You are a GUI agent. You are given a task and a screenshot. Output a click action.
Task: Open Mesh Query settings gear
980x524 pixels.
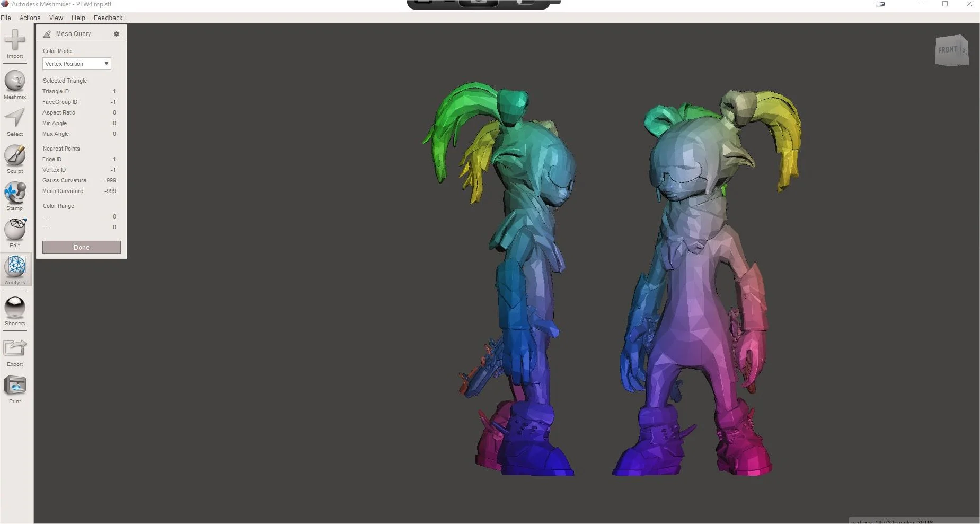[117, 34]
